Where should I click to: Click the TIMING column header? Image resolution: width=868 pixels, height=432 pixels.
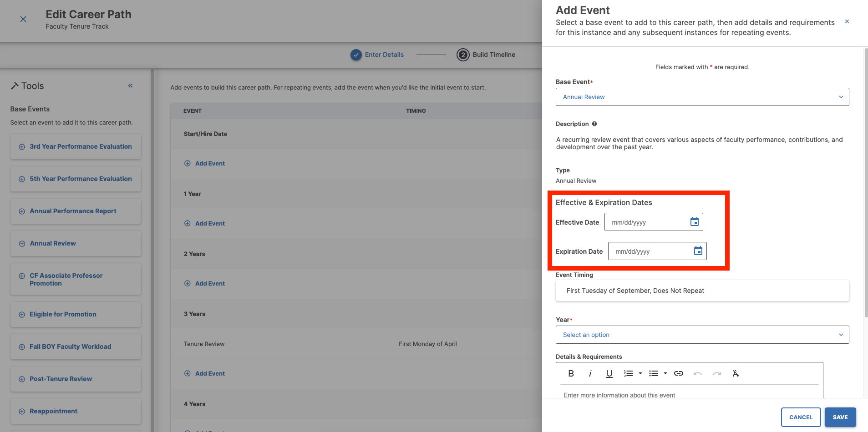pos(416,111)
